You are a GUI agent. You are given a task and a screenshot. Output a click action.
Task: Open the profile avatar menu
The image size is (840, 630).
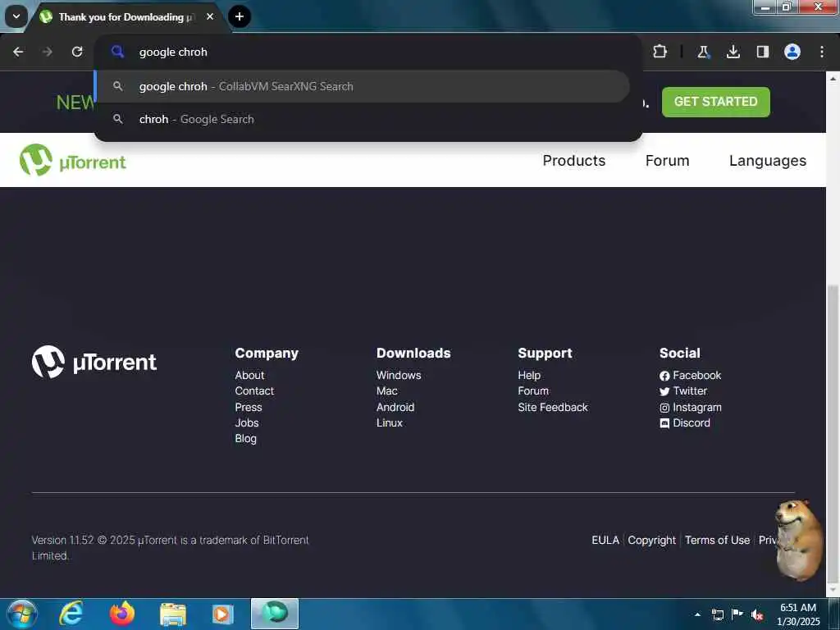click(x=792, y=52)
